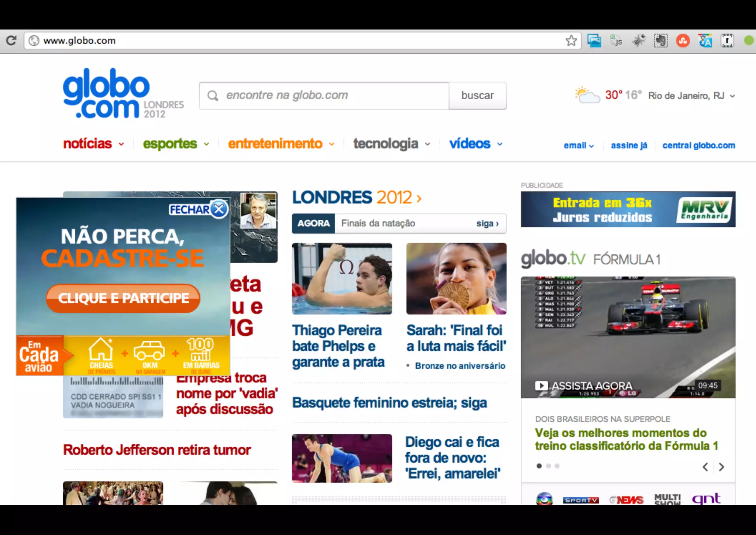The image size is (756, 535).
Task: Expand the notícias menu arrow
Action: click(x=121, y=144)
